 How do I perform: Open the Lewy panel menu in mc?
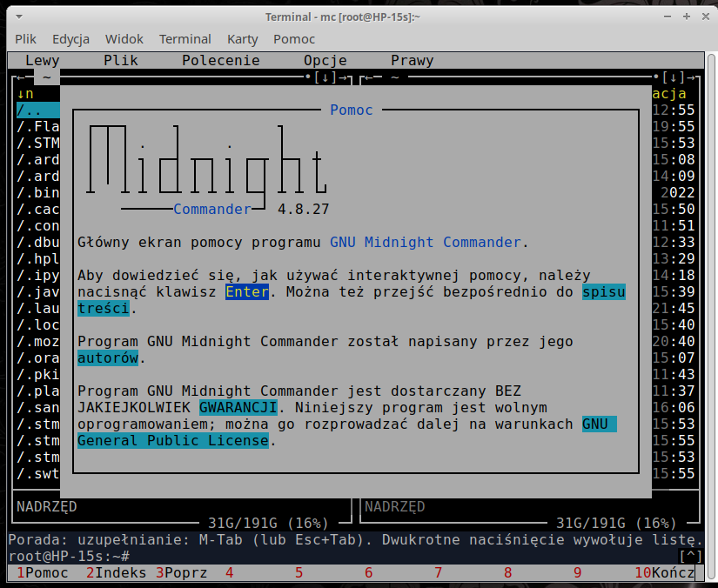coord(42,60)
